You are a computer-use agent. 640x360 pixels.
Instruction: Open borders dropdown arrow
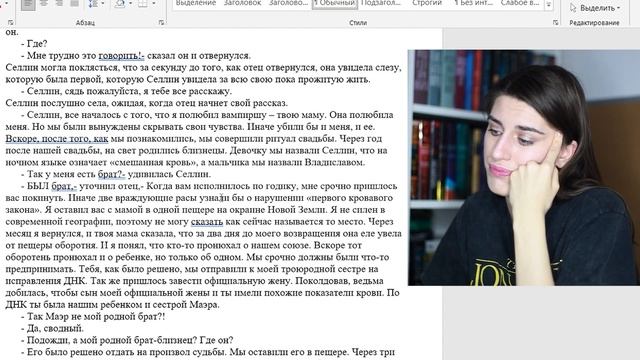click(x=153, y=4)
